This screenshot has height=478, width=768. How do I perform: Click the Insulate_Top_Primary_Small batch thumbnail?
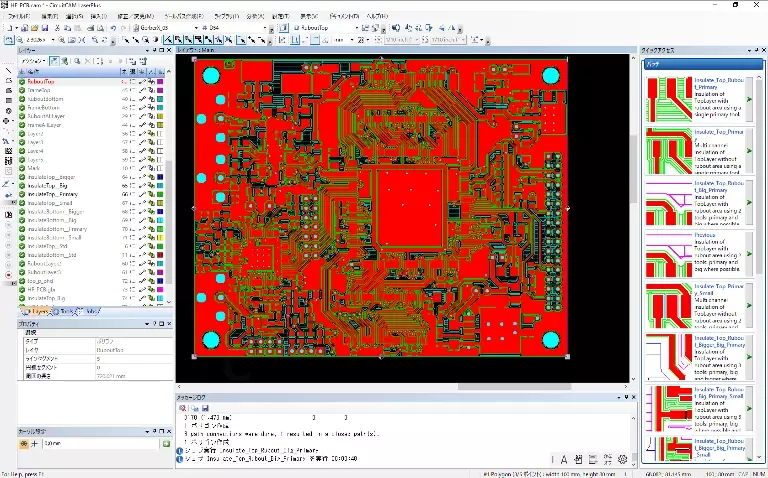pyautogui.click(x=669, y=306)
